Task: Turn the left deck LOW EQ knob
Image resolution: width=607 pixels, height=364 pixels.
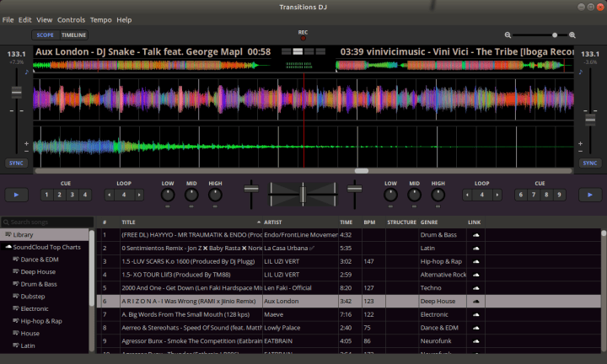Action: tap(168, 195)
